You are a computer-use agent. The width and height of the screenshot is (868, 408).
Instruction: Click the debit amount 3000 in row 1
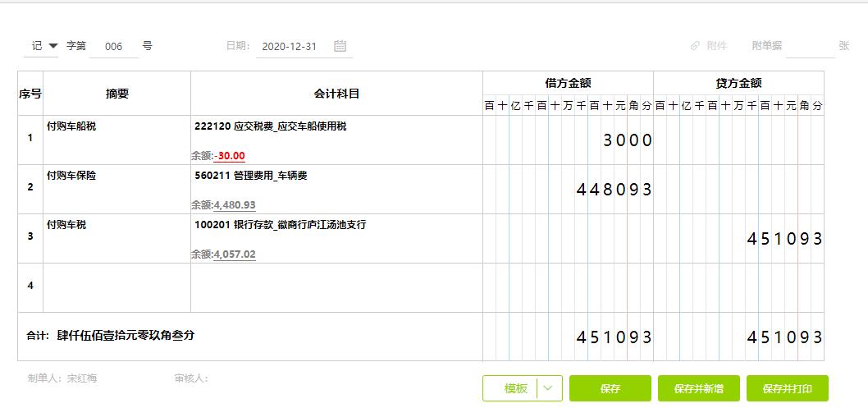click(x=627, y=140)
